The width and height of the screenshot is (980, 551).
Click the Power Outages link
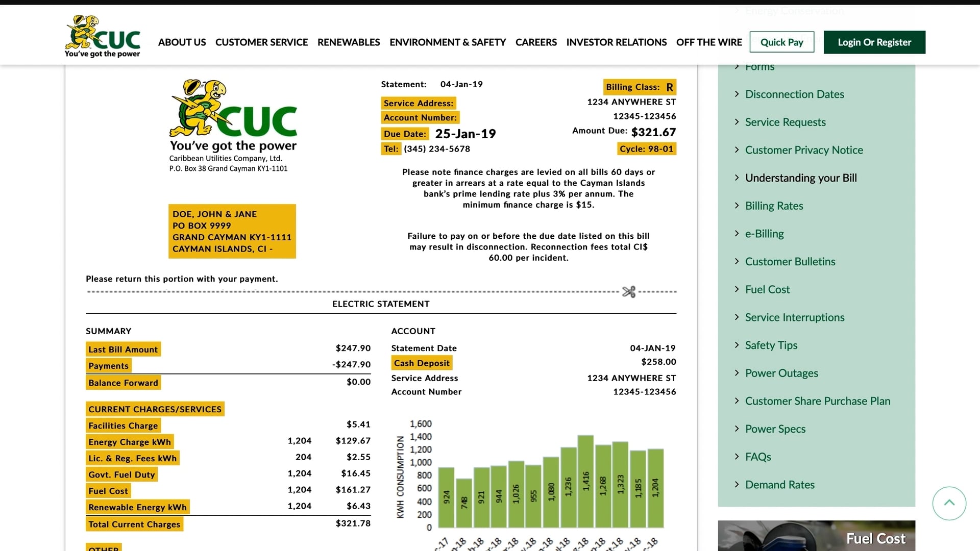coord(781,373)
